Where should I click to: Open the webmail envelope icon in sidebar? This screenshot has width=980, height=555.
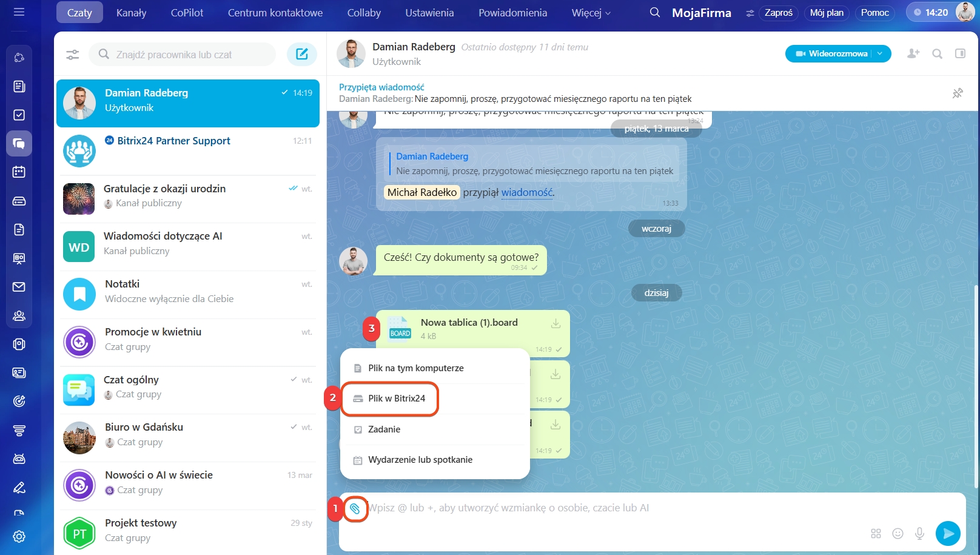point(19,287)
